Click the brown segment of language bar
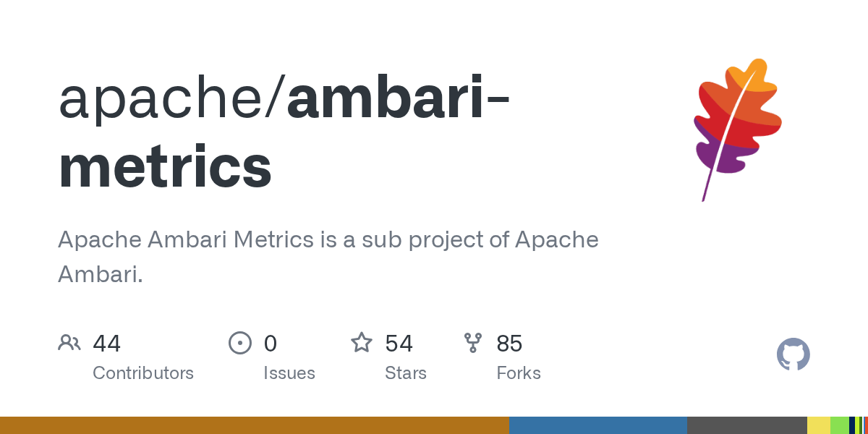This screenshot has height=434, width=868. (255, 425)
